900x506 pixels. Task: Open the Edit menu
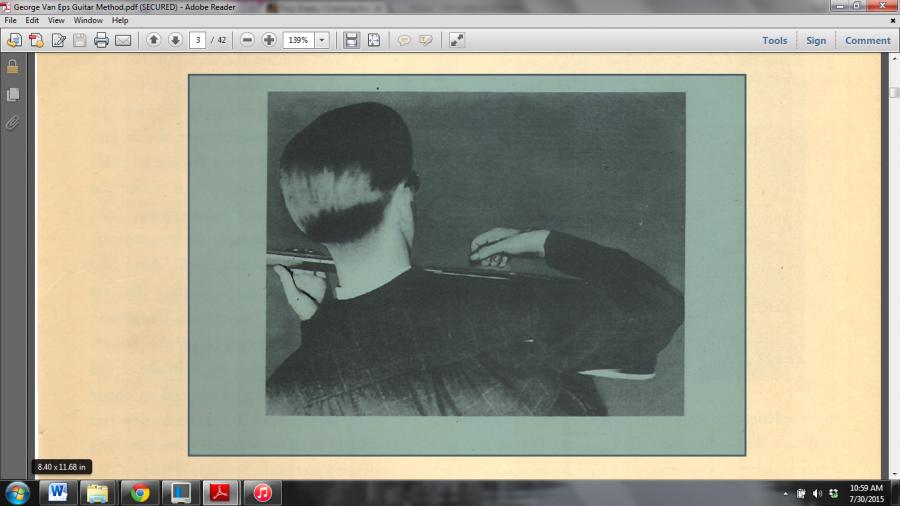coord(32,20)
